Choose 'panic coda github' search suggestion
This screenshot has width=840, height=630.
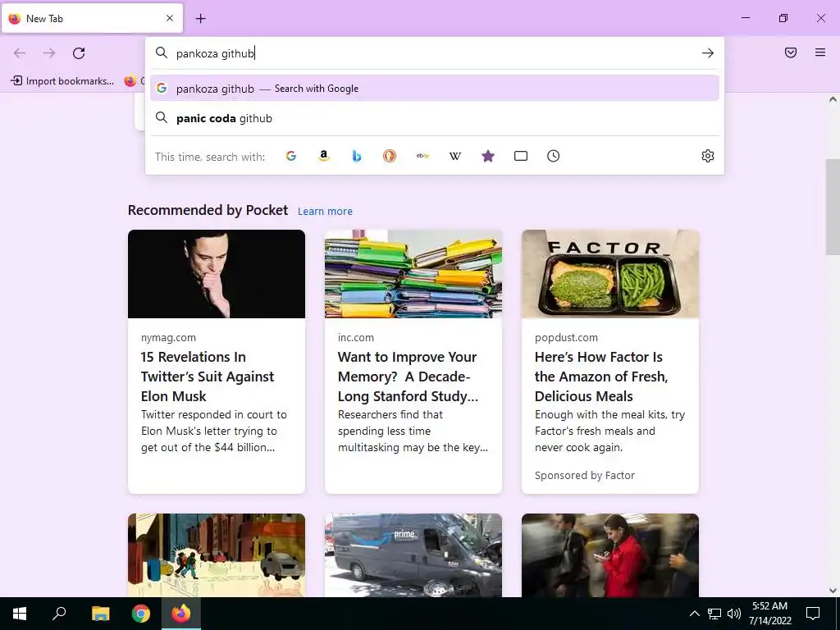click(435, 118)
